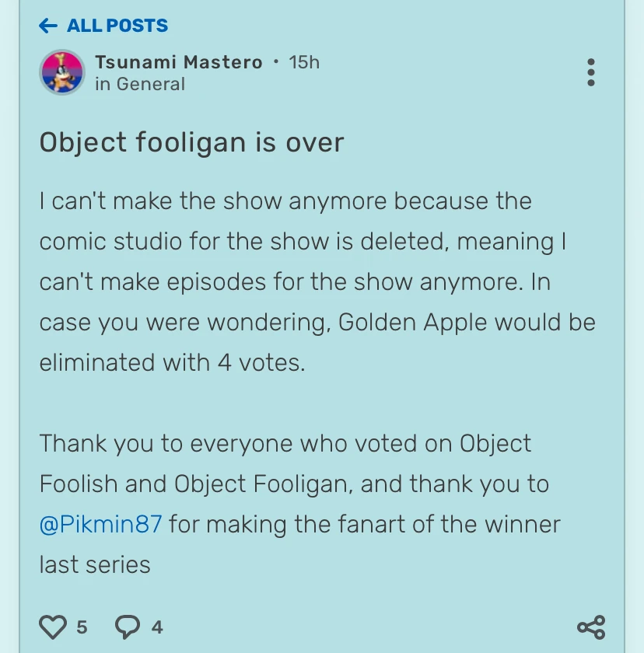Click the 15h post timestamp
Viewport: 644px width, 653px height.
click(x=304, y=62)
